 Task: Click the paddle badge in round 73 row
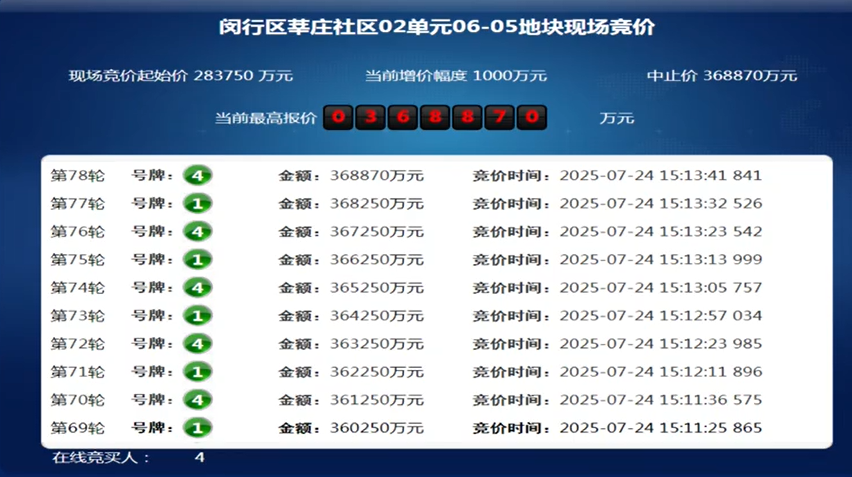197,316
